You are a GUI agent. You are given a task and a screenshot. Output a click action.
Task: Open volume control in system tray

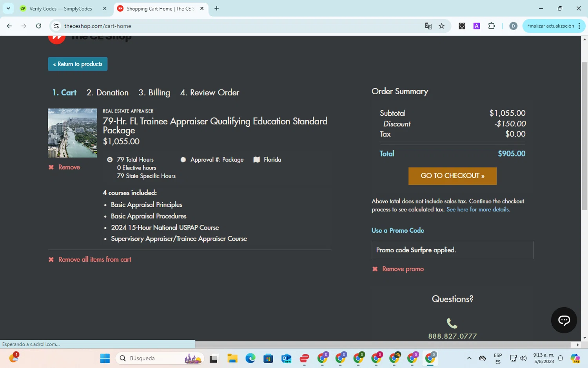(x=523, y=358)
